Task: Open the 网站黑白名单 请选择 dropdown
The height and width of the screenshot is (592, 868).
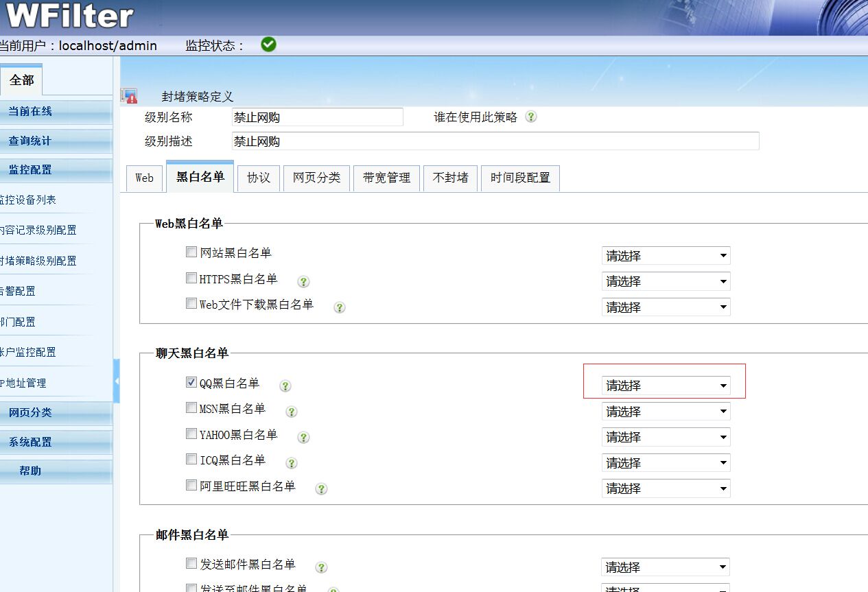Action: (x=666, y=256)
